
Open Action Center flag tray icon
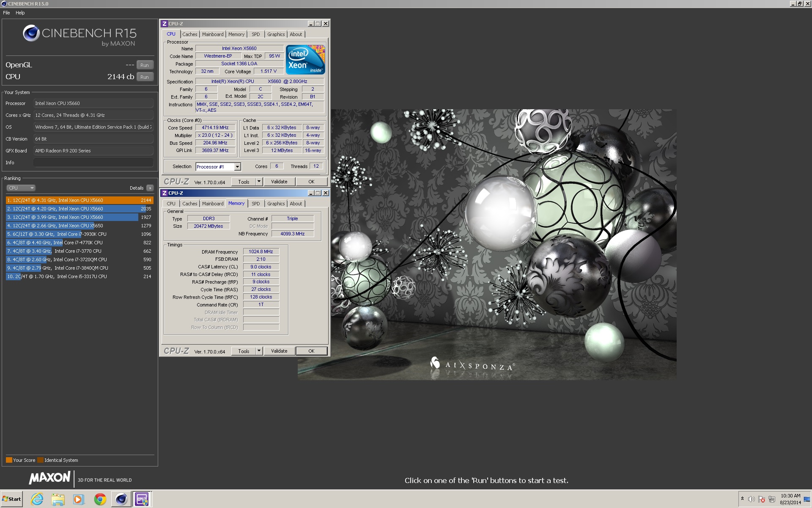[x=762, y=499]
